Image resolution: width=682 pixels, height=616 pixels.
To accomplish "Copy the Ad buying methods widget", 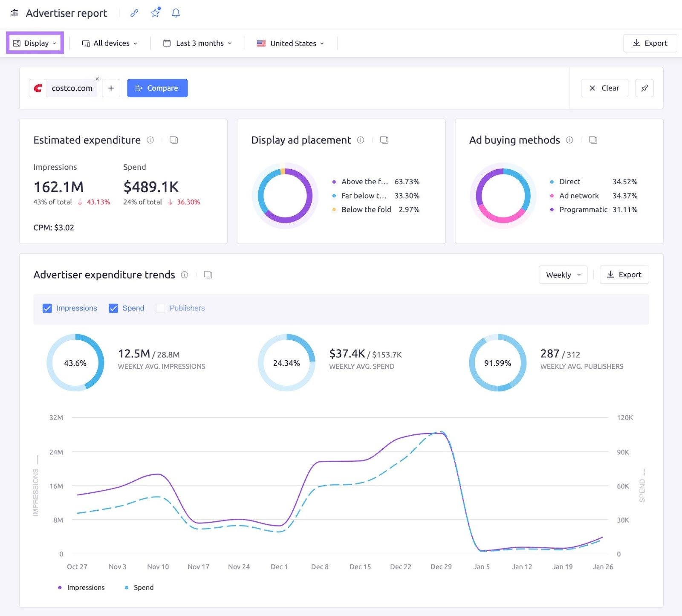I will 592,140.
